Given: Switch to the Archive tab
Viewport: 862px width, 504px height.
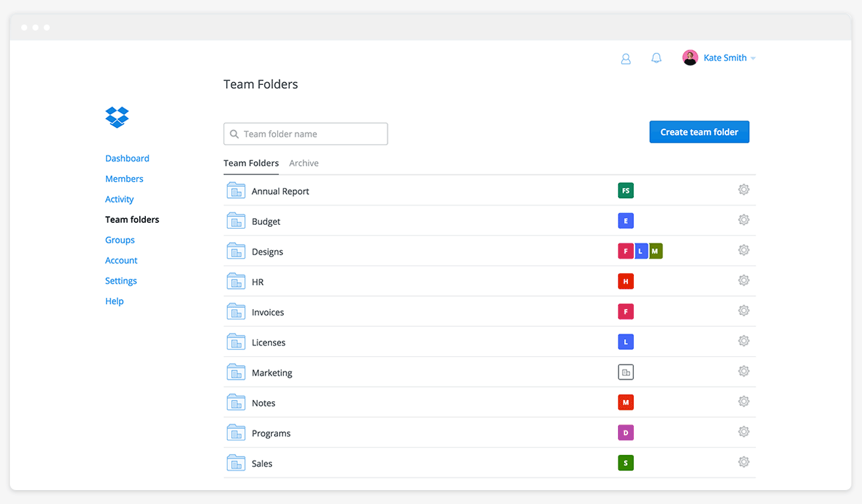Looking at the screenshot, I should [x=304, y=163].
